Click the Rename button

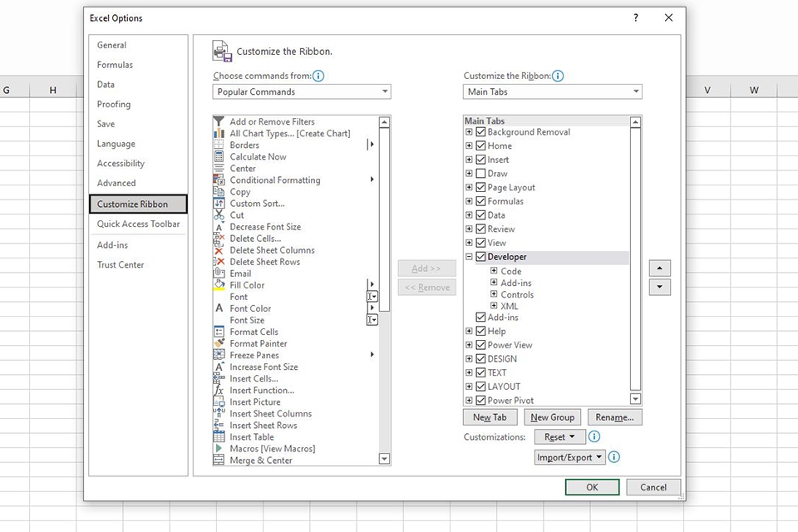615,417
